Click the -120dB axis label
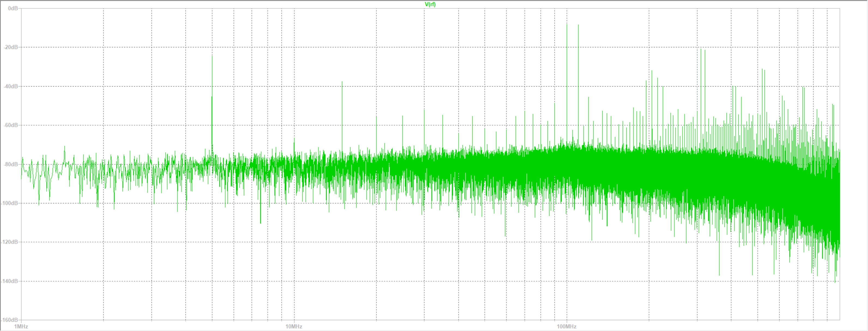The height and width of the screenshot is (331, 868). tap(10, 242)
